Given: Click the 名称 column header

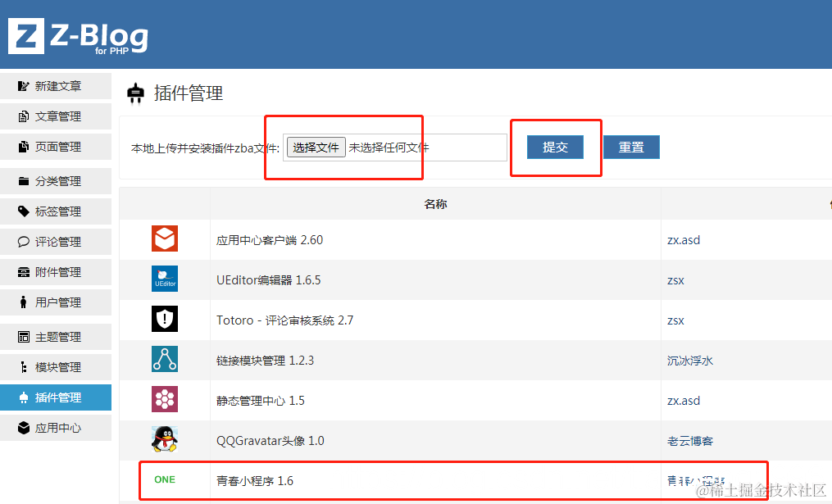Looking at the screenshot, I should (435, 204).
